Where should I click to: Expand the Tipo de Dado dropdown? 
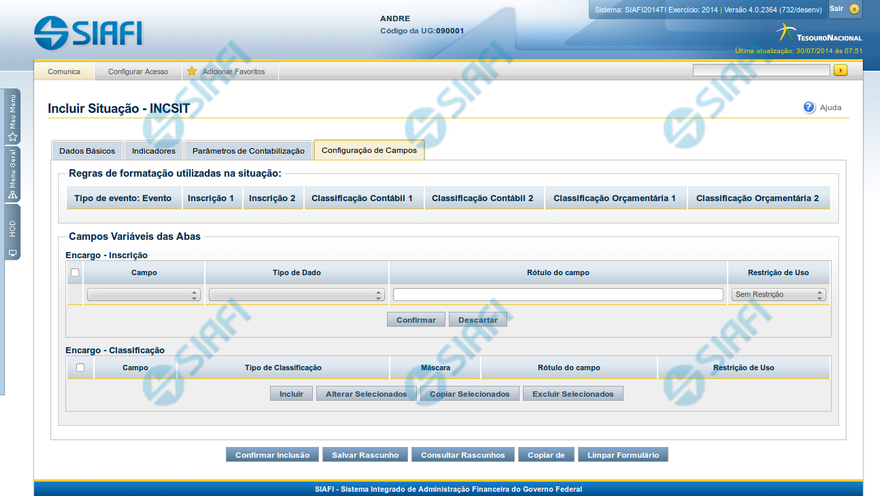point(296,295)
